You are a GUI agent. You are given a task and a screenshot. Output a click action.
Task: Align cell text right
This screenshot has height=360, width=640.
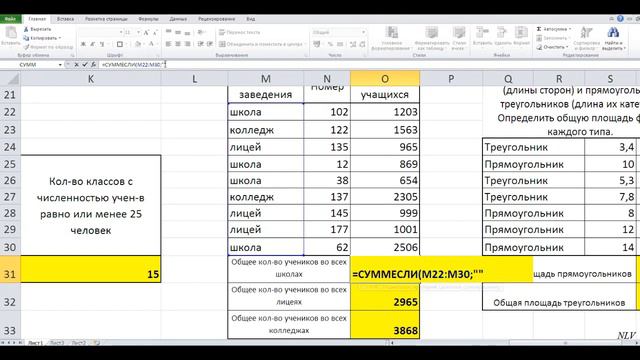[x=187, y=44]
